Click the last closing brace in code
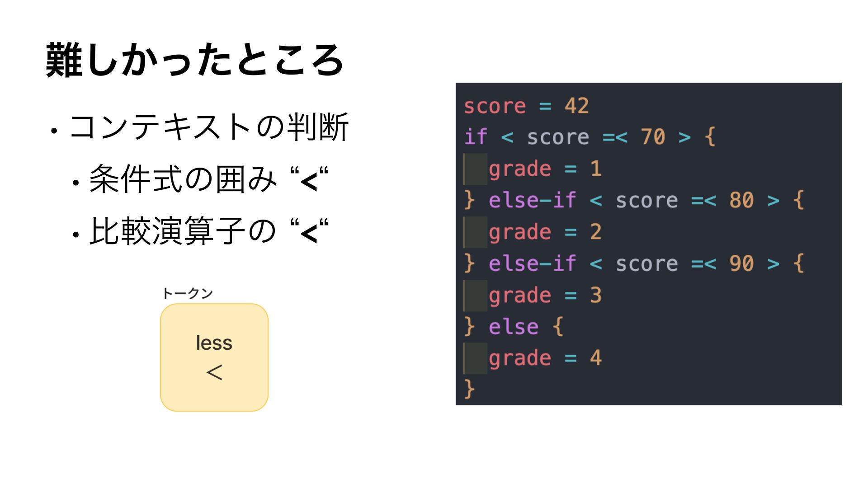 tap(469, 389)
